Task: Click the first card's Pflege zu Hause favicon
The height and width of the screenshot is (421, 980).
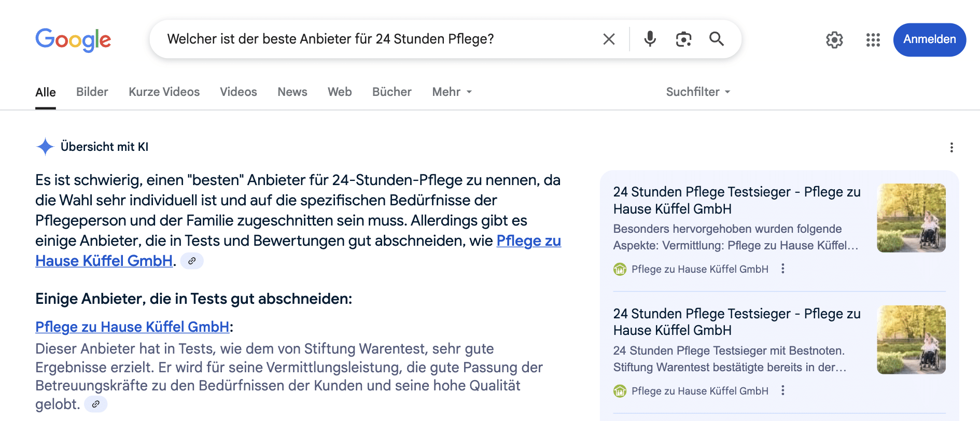Action: tap(620, 269)
